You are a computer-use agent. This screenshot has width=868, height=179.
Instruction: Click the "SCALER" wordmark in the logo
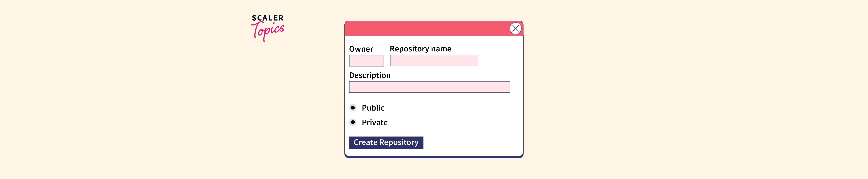[267, 18]
